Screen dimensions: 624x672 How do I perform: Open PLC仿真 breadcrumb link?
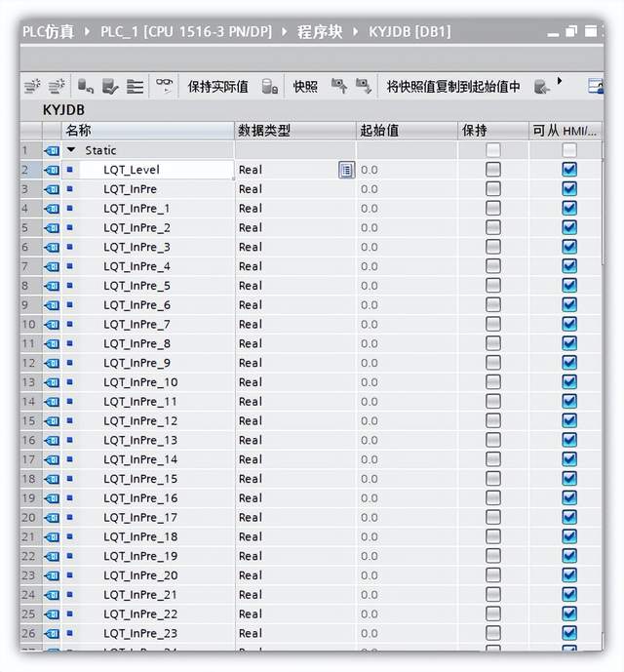tap(49, 32)
